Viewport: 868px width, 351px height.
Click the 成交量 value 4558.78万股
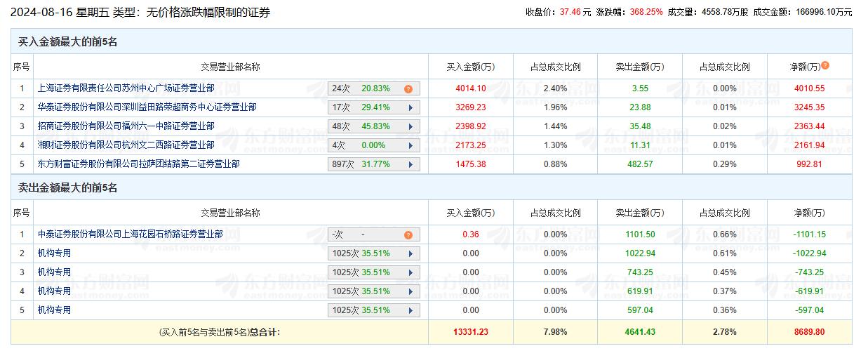[x=725, y=12]
